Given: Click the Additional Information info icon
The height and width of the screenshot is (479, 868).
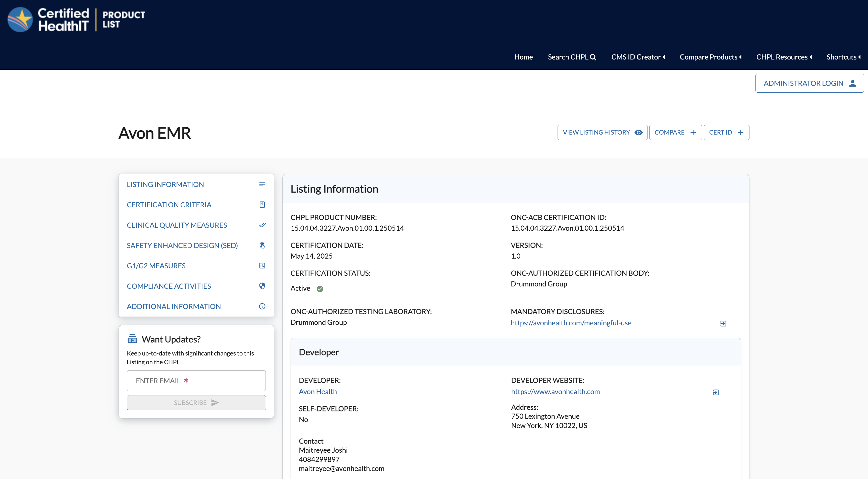Looking at the screenshot, I should [x=262, y=306].
